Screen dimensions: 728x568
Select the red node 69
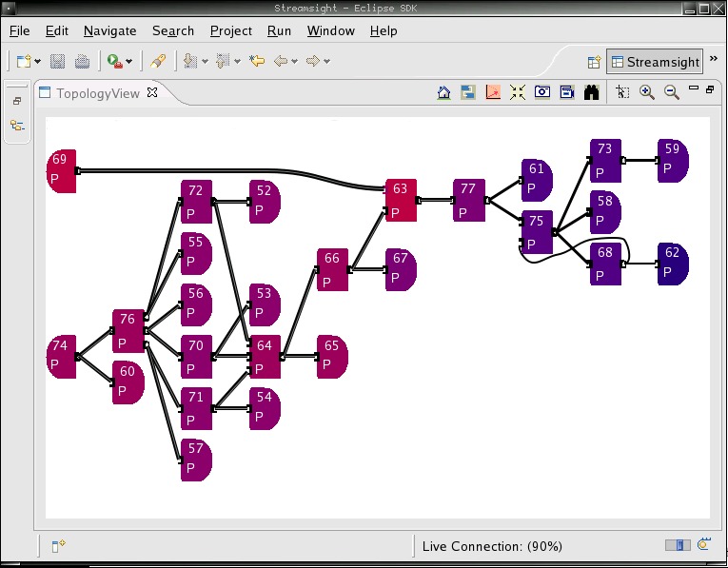[x=60, y=170]
